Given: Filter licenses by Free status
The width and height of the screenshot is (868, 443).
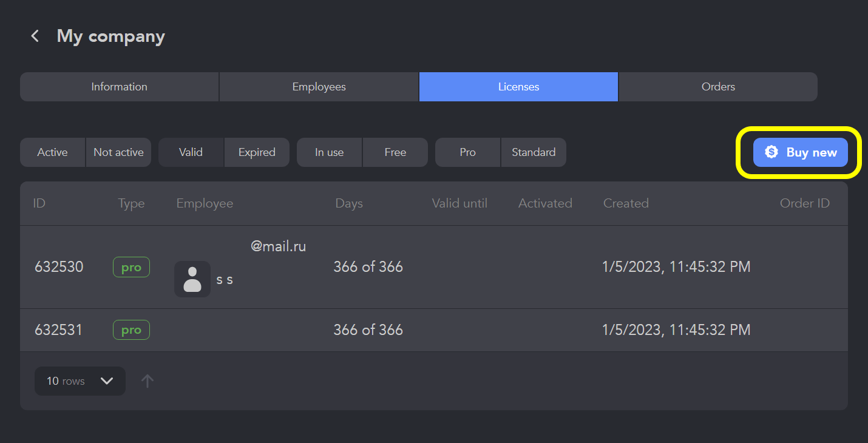Looking at the screenshot, I should 395,152.
